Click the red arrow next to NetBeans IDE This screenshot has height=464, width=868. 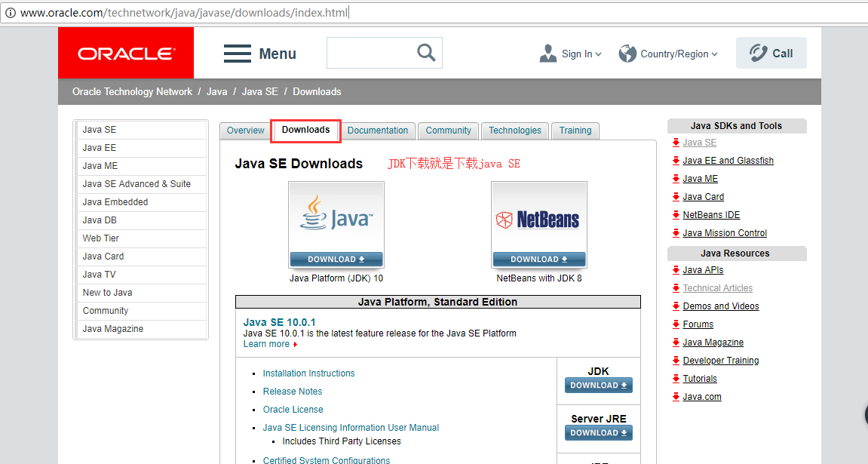click(676, 215)
